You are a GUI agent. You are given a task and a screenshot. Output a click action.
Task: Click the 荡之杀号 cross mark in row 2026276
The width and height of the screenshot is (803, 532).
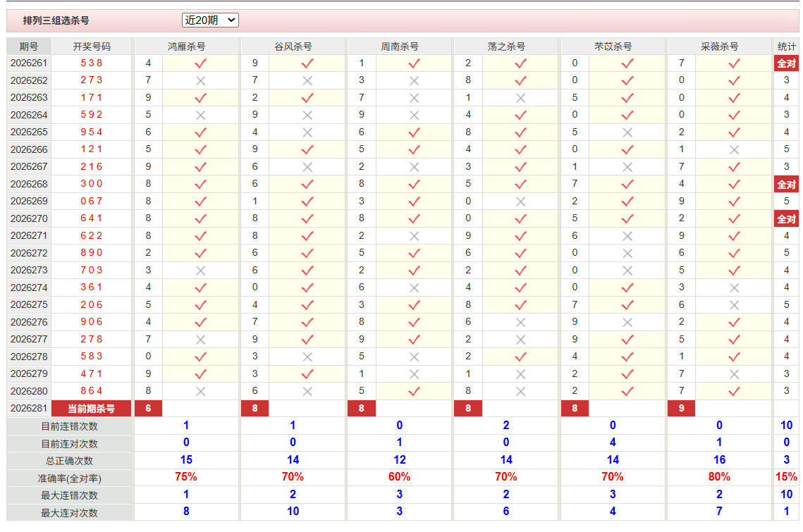coord(521,323)
